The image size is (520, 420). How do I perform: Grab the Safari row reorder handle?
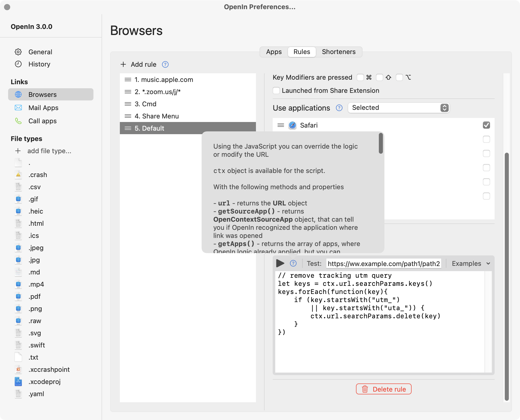click(281, 125)
